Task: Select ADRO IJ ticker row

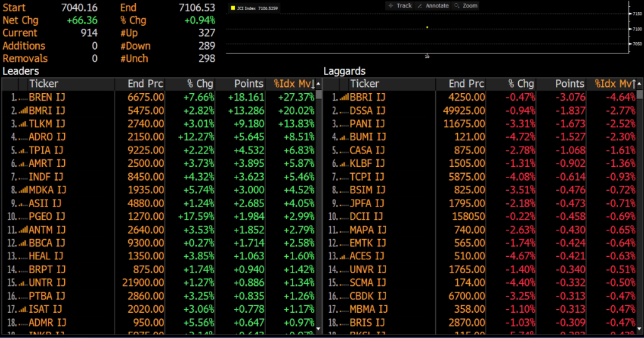Action: click(x=47, y=137)
